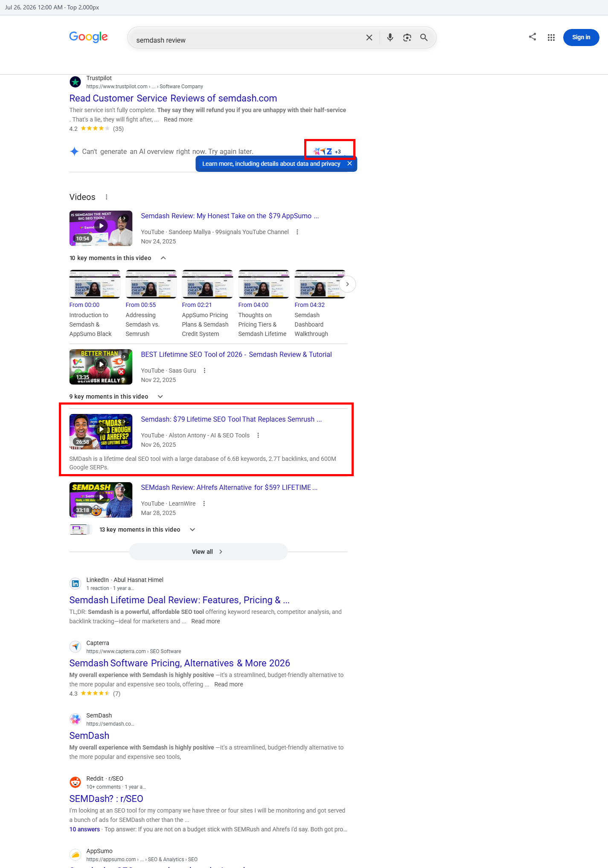The width and height of the screenshot is (608, 868).
Task: Click Read more on Trustpilot snippet
Action: (178, 119)
